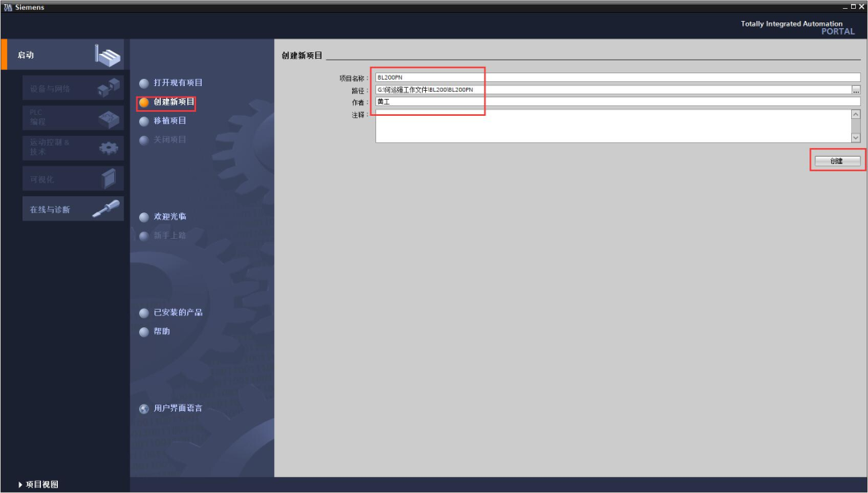868x493 pixels.
Task: Minimize the Siemens window
Action: coord(845,7)
